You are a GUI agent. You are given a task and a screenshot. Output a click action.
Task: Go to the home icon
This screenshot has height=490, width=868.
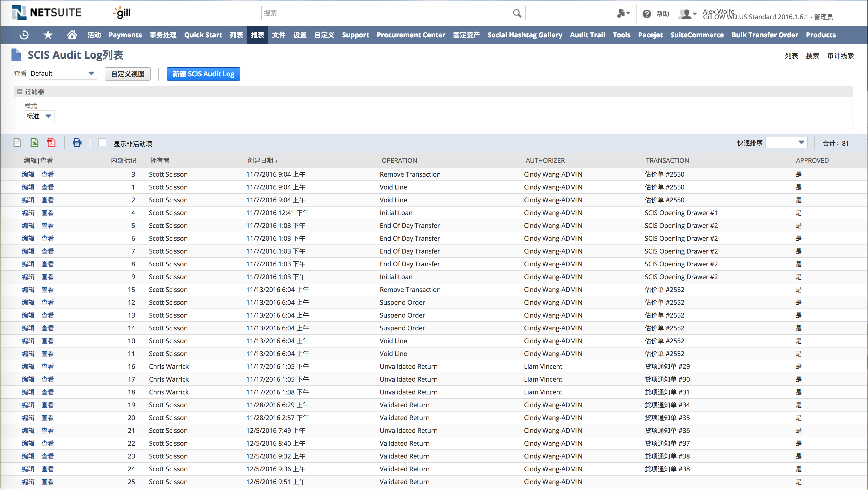72,35
